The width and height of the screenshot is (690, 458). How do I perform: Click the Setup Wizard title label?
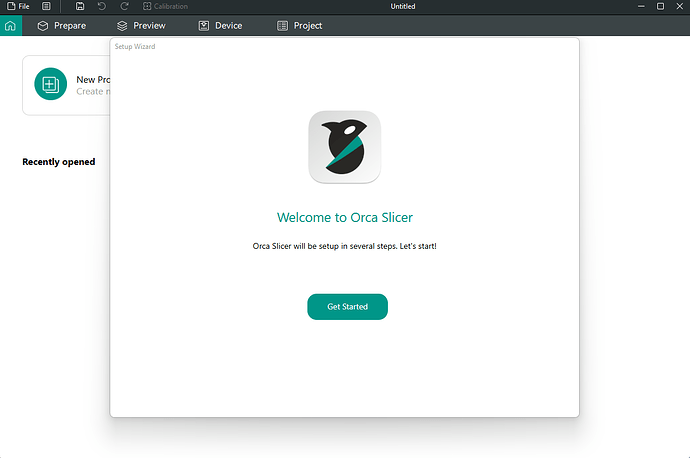click(x=135, y=46)
